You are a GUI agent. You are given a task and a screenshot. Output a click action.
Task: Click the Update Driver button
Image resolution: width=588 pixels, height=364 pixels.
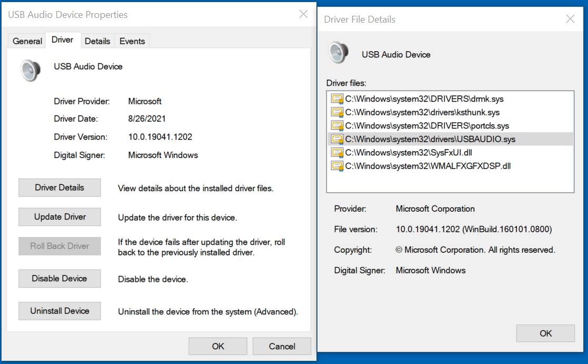[x=60, y=217]
